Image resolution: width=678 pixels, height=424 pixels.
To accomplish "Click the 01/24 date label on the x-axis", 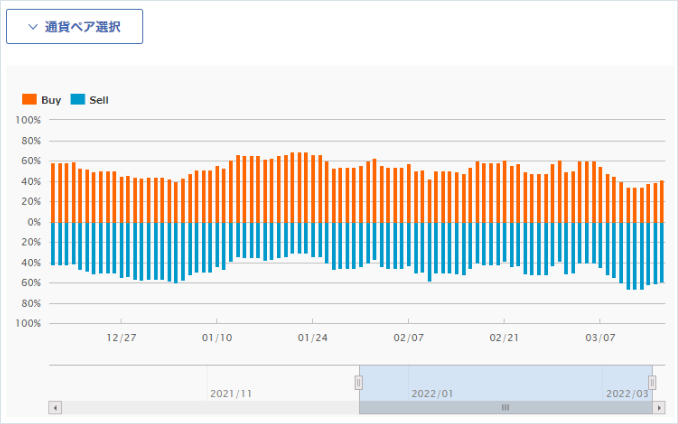I will point(313,338).
